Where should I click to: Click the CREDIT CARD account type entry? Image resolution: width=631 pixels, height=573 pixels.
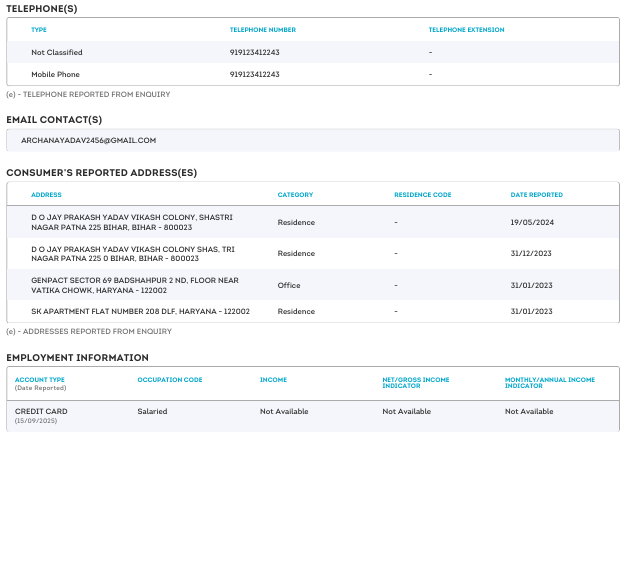(x=41, y=411)
